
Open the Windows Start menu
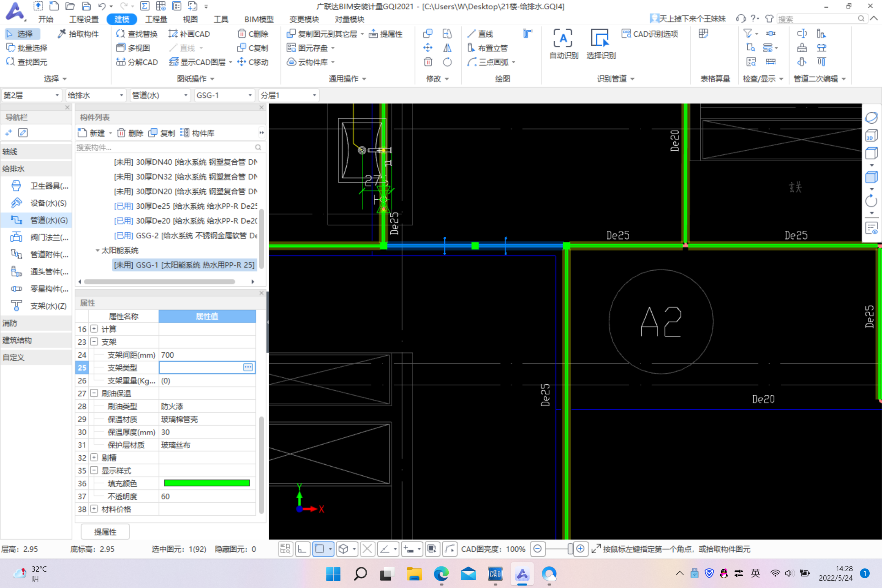coord(333,574)
